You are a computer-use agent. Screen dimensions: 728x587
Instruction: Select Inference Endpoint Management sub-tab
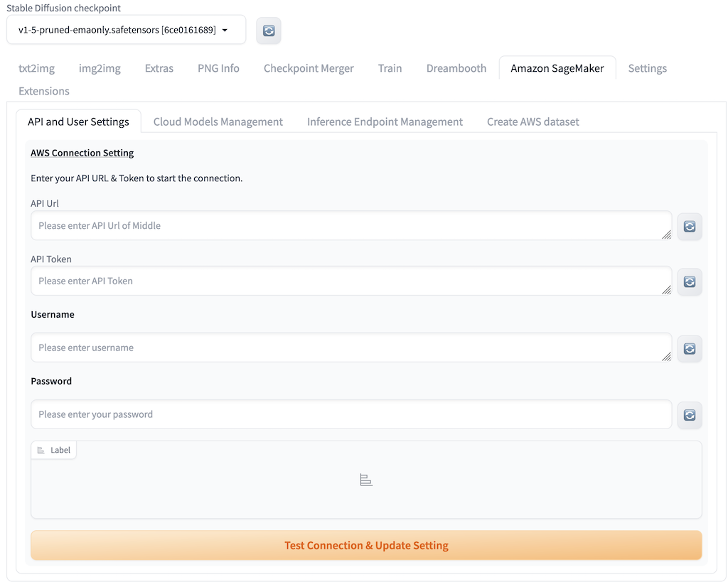(385, 122)
